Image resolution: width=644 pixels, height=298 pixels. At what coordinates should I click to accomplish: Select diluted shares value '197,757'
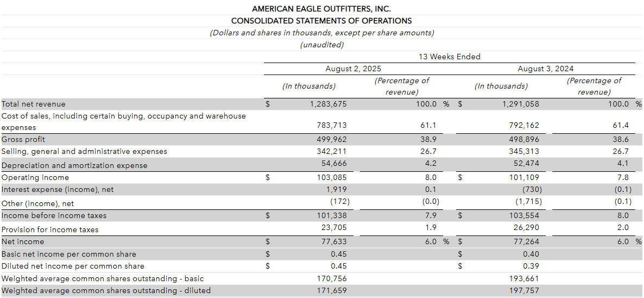pos(524,290)
